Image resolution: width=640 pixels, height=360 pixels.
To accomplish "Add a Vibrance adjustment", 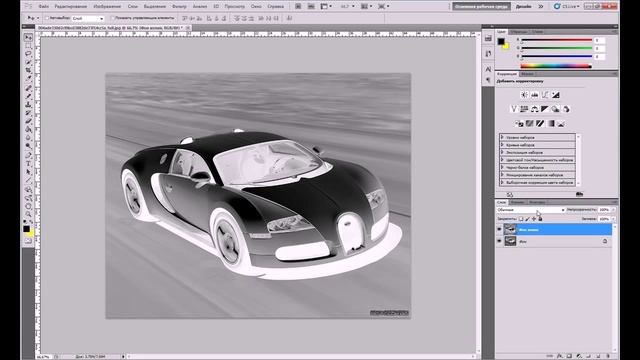I will (x=514, y=109).
